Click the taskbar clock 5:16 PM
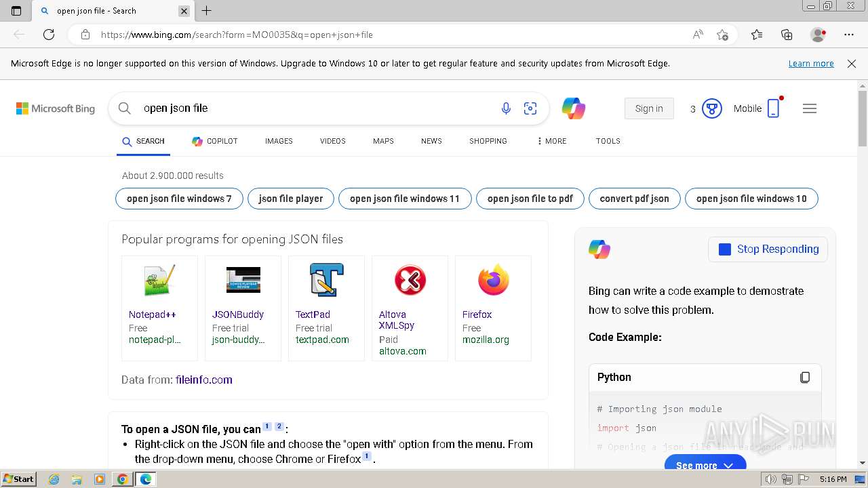The width and height of the screenshot is (868, 488). click(833, 479)
